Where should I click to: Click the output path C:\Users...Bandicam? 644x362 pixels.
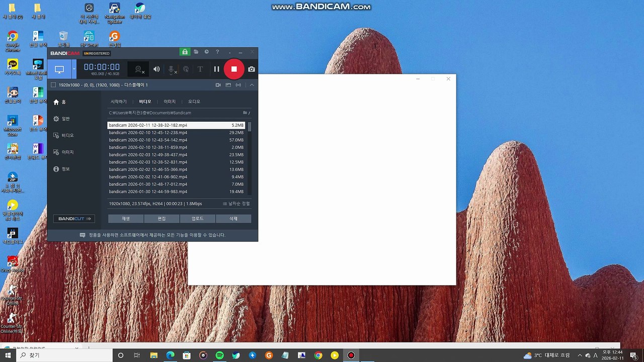pyautogui.click(x=150, y=113)
